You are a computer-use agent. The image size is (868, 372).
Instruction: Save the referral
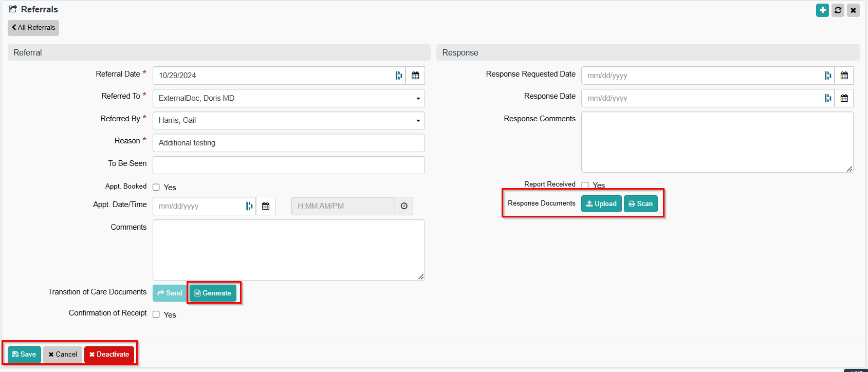pos(24,355)
